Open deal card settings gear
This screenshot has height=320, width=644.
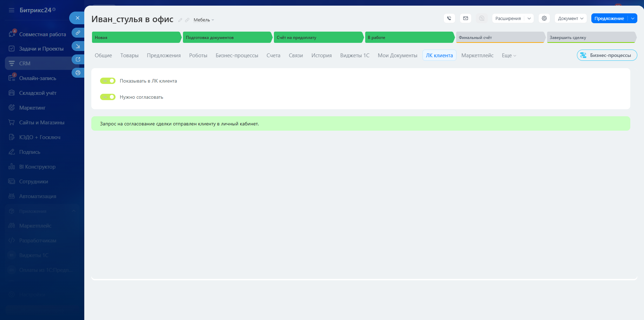[x=544, y=18]
